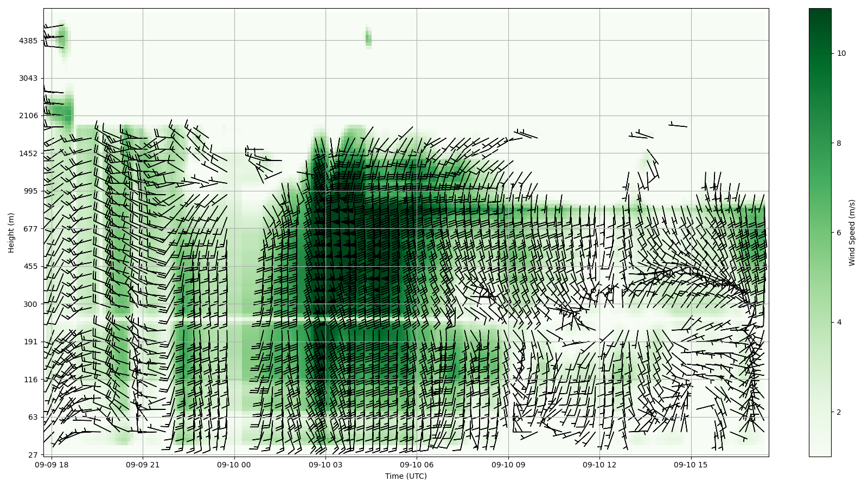Viewport: 868px width, 488px height.
Task: Click the colorbar tick label 10
Action: click(841, 53)
